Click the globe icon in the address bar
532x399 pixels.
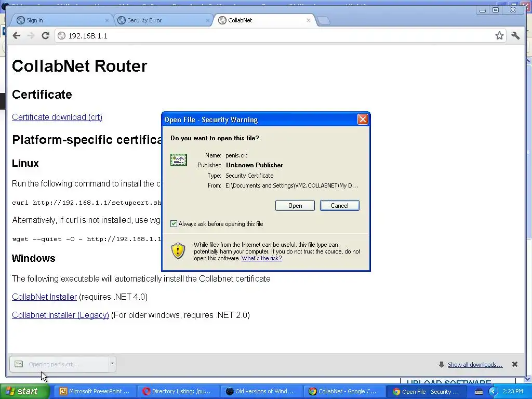(61, 36)
